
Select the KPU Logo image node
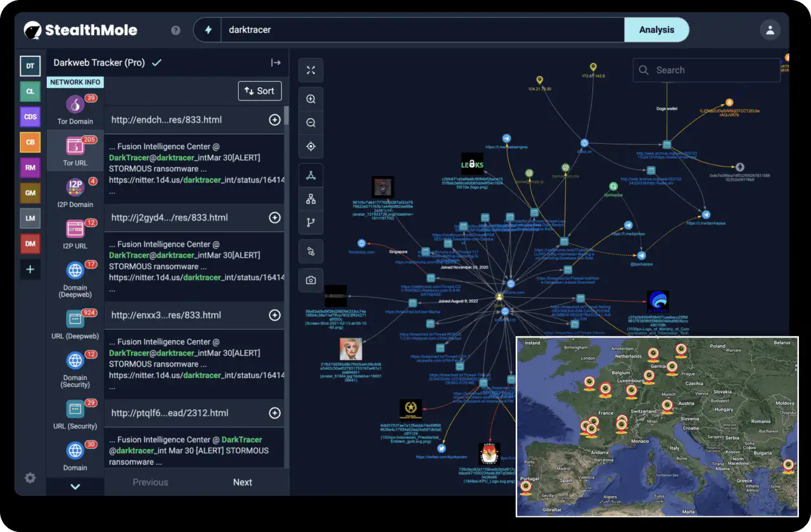click(489, 453)
